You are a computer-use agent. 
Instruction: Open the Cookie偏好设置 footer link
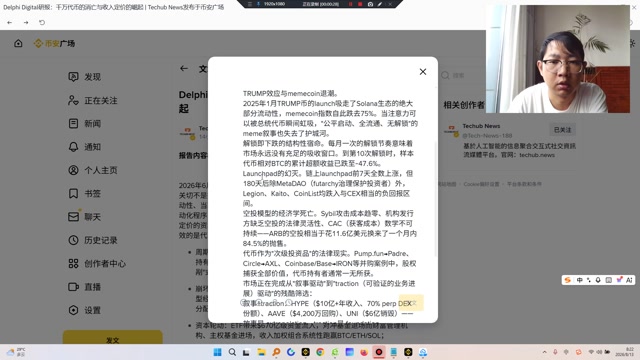point(481,184)
